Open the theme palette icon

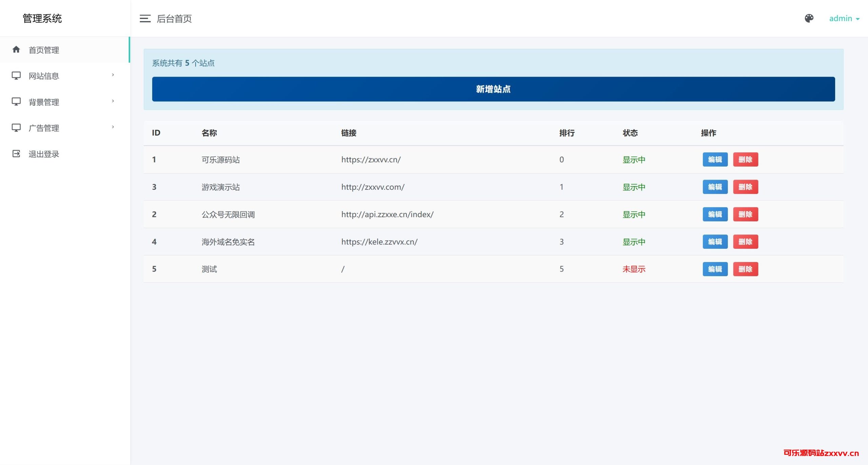point(809,18)
